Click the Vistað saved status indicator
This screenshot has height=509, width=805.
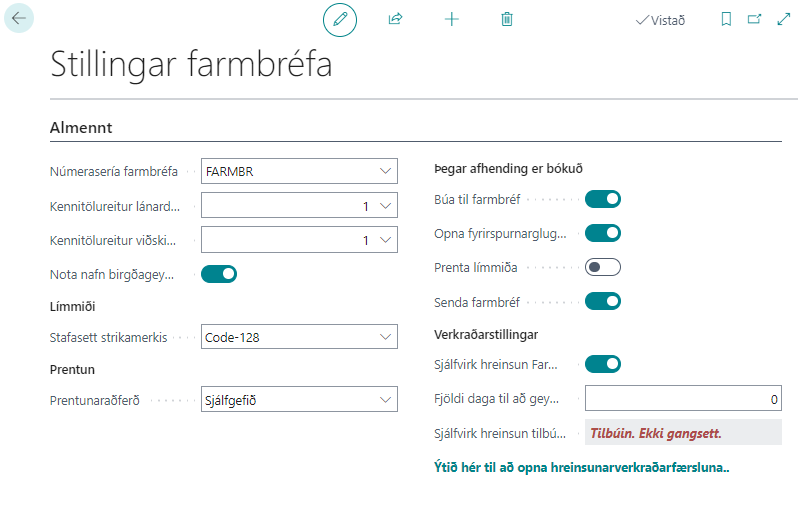point(660,20)
